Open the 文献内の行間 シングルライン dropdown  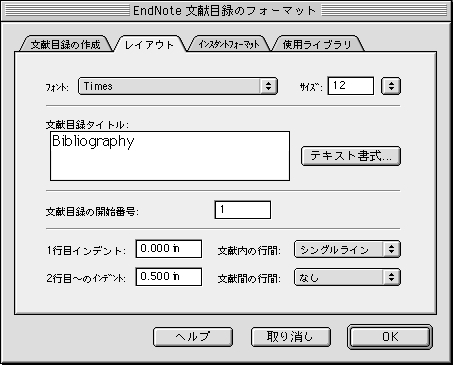[x=347, y=249]
